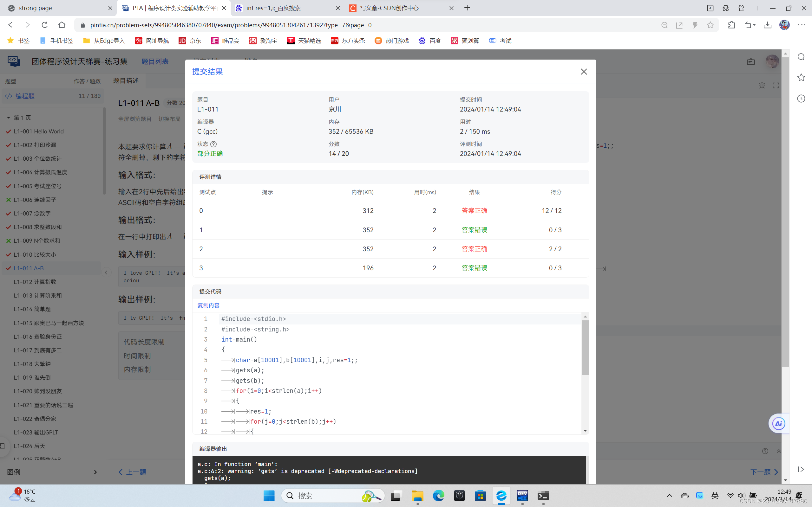Click the 复制内容 link
812x507 pixels.
coord(208,305)
